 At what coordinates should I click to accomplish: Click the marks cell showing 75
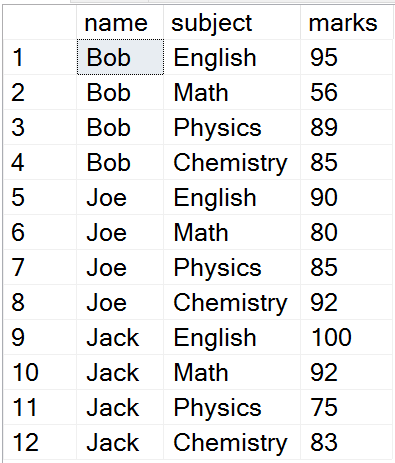point(346,407)
